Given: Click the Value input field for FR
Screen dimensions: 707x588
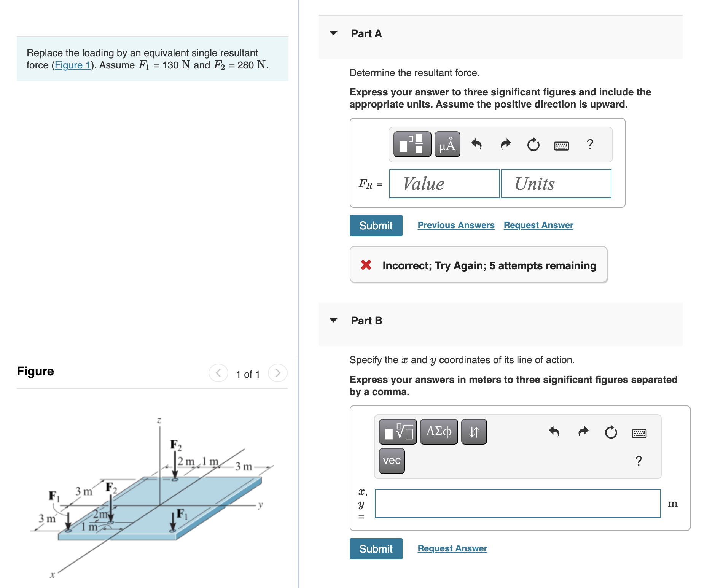Looking at the screenshot, I should (444, 184).
